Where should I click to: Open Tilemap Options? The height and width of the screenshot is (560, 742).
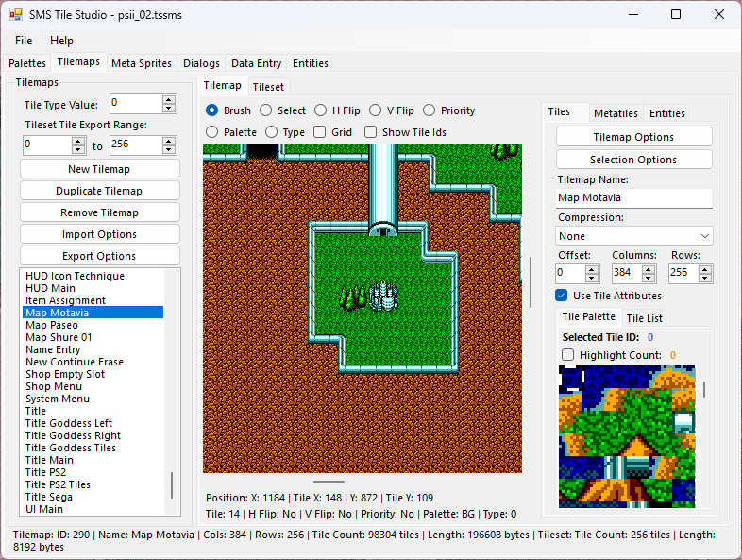coord(634,137)
